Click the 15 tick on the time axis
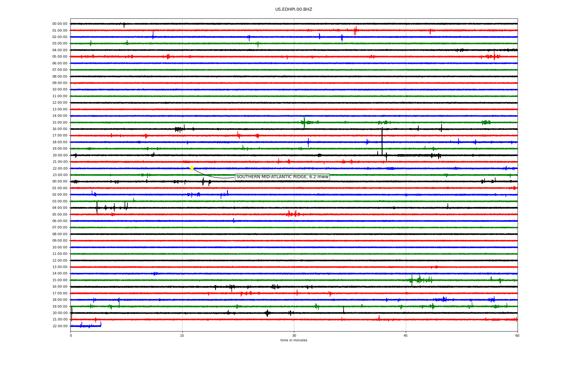Image resolution: width=588 pixels, height=368 pixels. [x=182, y=335]
